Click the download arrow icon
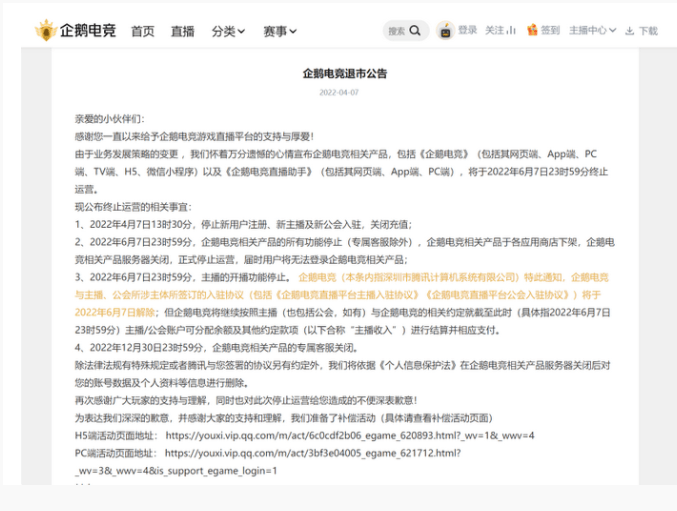The height and width of the screenshot is (511, 677). tap(630, 31)
